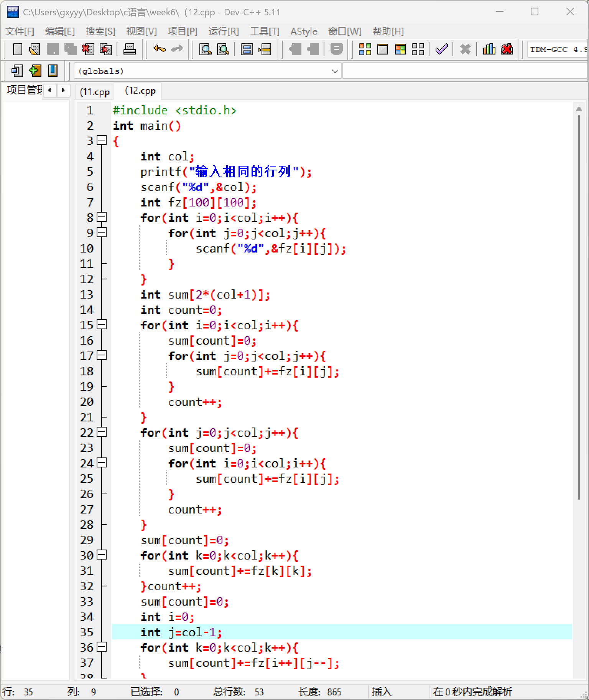Click the Undo arrow icon
Viewport: 589px width, 700px height.
click(x=159, y=49)
